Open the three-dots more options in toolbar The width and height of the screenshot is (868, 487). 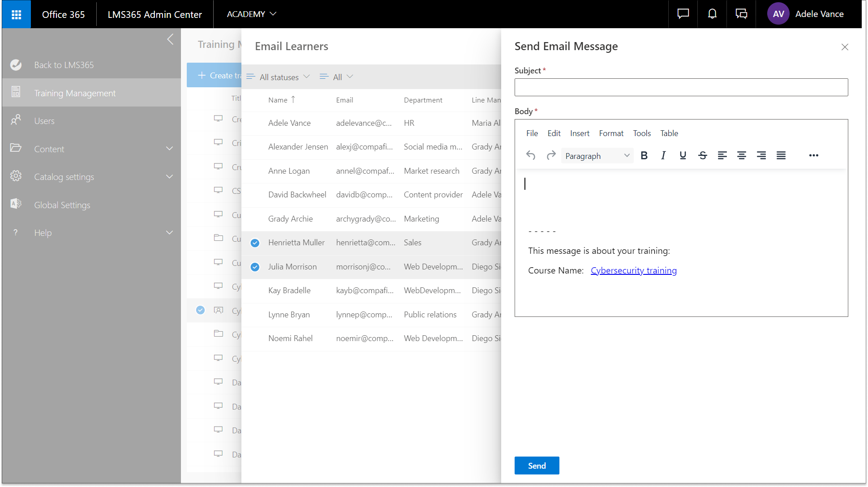[x=813, y=155]
